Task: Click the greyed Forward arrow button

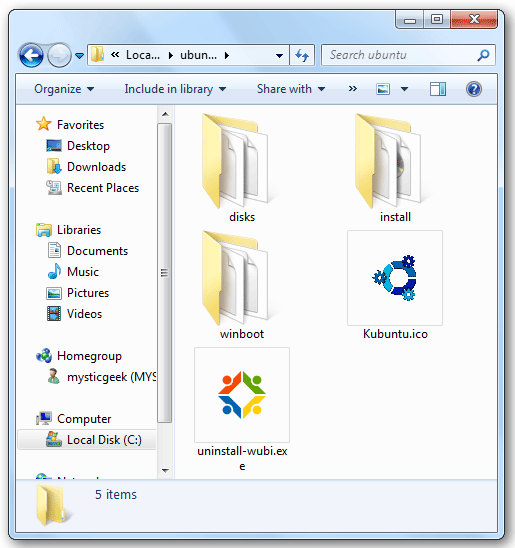Action: [x=59, y=55]
